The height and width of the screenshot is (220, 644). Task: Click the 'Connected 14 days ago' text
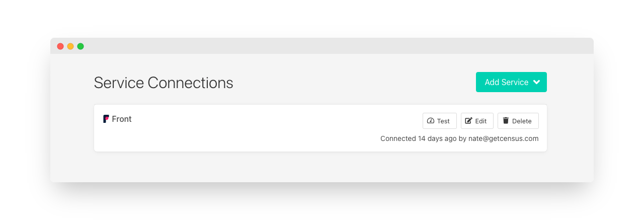click(x=418, y=138)
